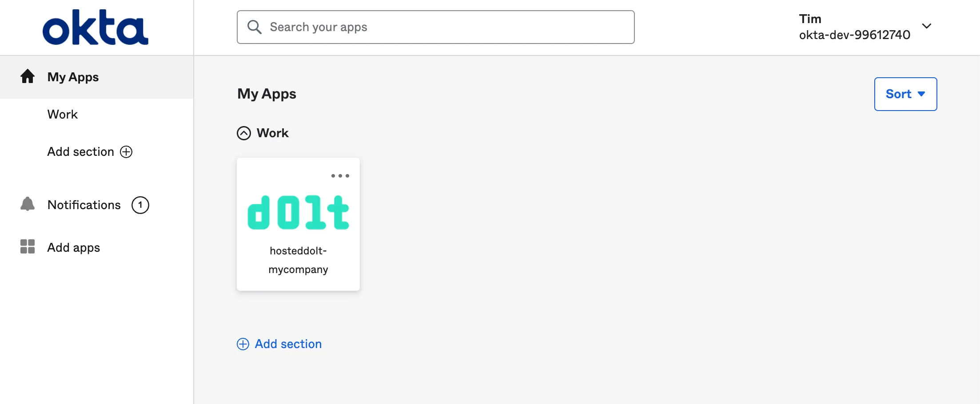The height and width of the screenshot is (404, 980).
Task: Click the notification count badge
Action: pyautogui.click(x=140, y=205)
